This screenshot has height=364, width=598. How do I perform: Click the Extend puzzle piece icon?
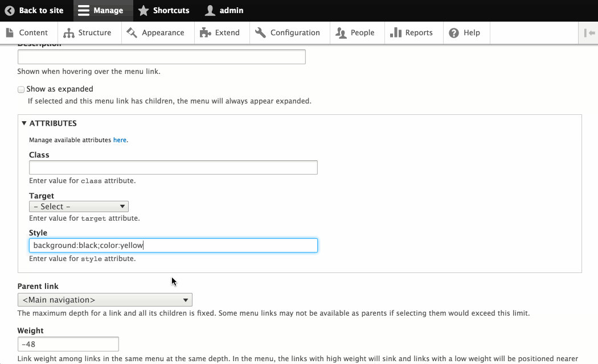click(205, 33)
